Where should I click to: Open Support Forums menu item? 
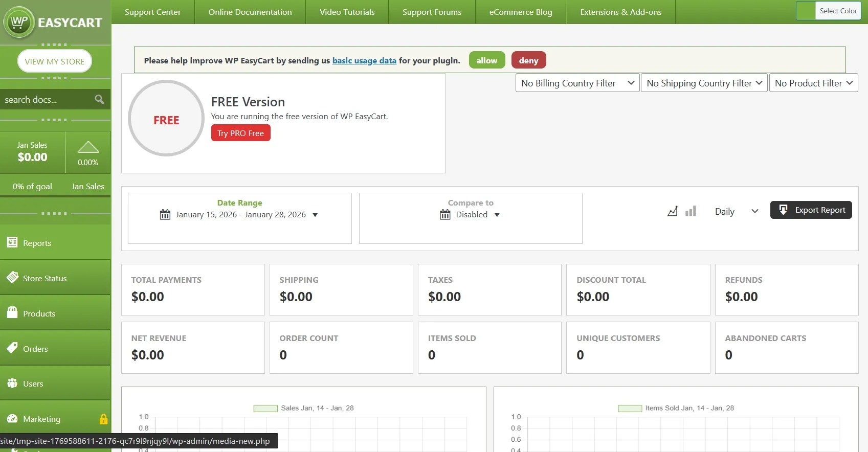pos(432,12)
